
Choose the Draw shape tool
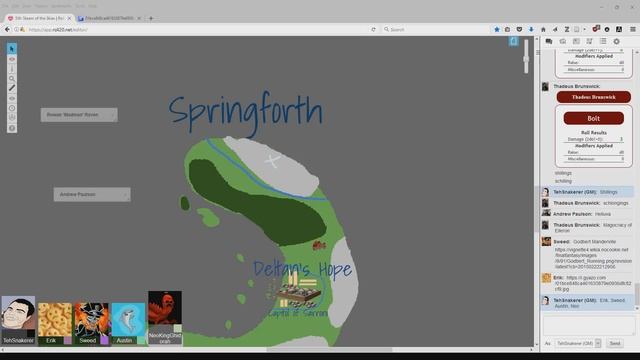[12, 69]
